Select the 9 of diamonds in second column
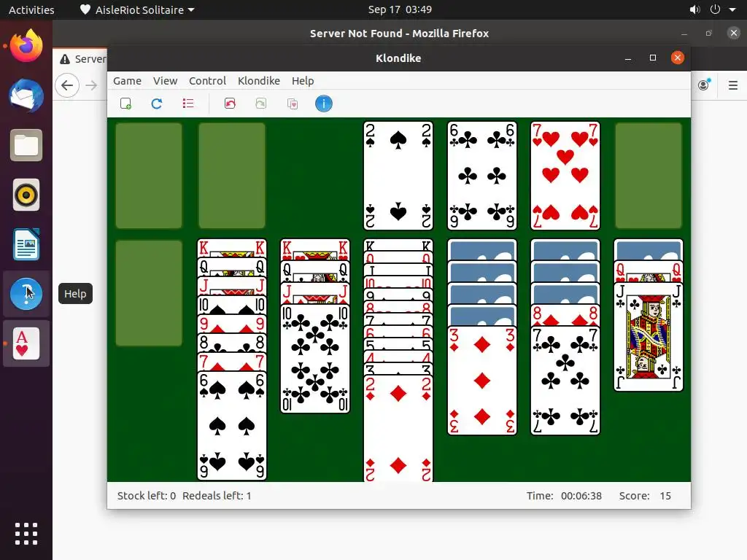The image size is (747, 560). (232, 324)
